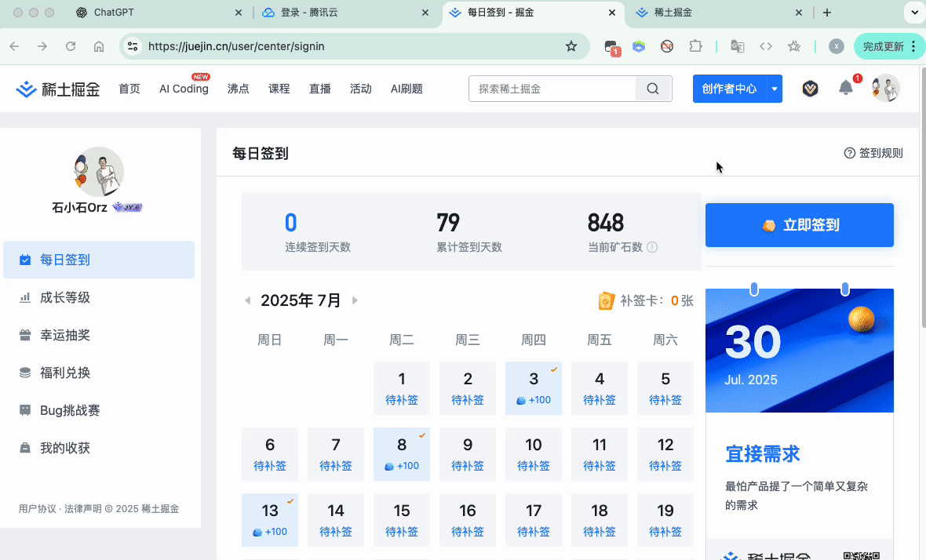Click the 签到规则 help link
This screenshot has height=560, width=926.
coord(873,154)
